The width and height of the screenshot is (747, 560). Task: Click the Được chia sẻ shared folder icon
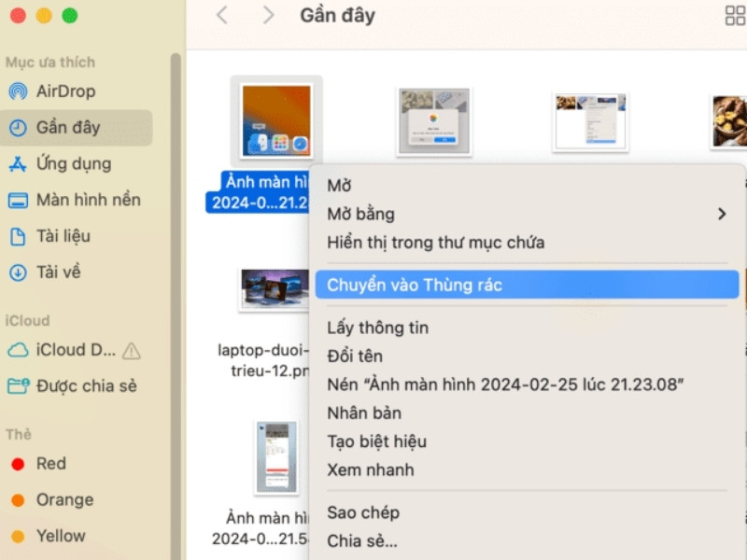click(x=18, y=385)
